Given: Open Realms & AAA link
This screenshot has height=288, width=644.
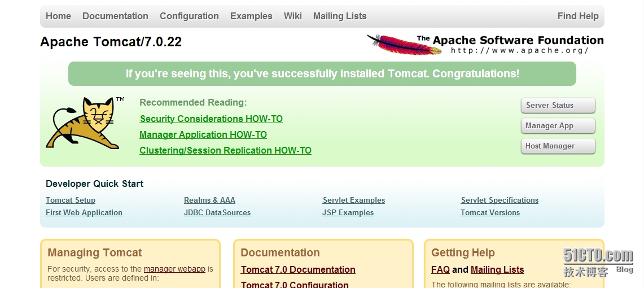Looking at the screenshot, I should [209, 200].
